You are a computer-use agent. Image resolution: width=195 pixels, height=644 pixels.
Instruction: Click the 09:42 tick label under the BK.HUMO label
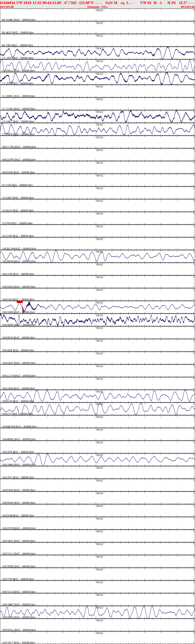pyautogui.click(x=100, y=23)
